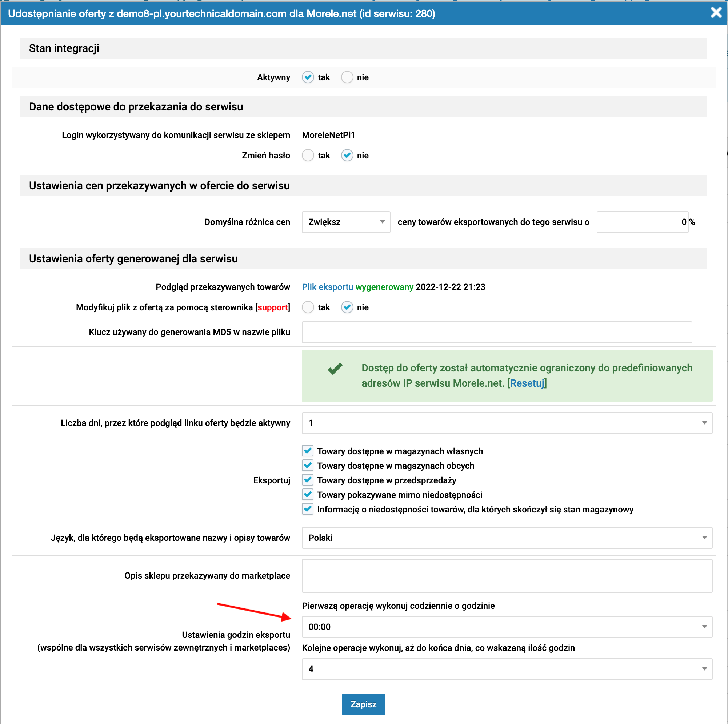Open the Liczba dni dropdown showing 1

pyautogui.click(x=507, y=423)
